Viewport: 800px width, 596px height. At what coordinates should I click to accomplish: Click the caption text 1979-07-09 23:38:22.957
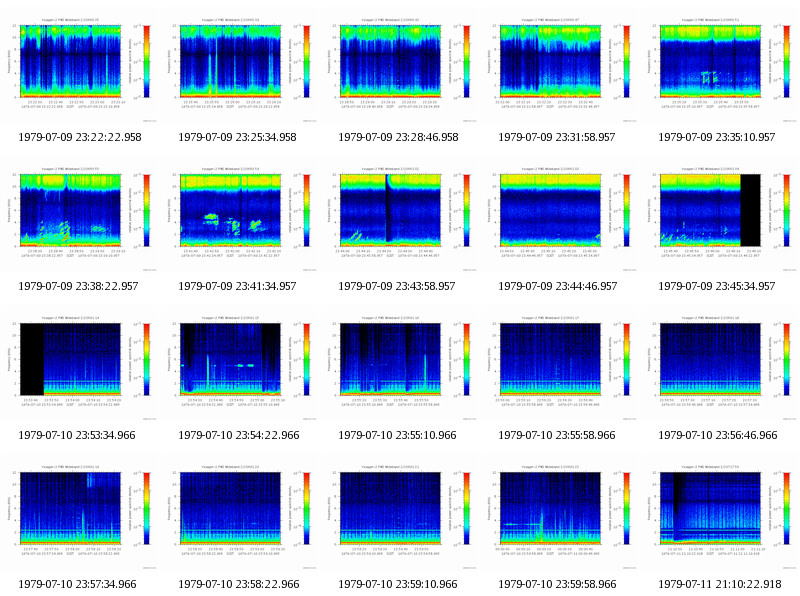coord(78,286)
